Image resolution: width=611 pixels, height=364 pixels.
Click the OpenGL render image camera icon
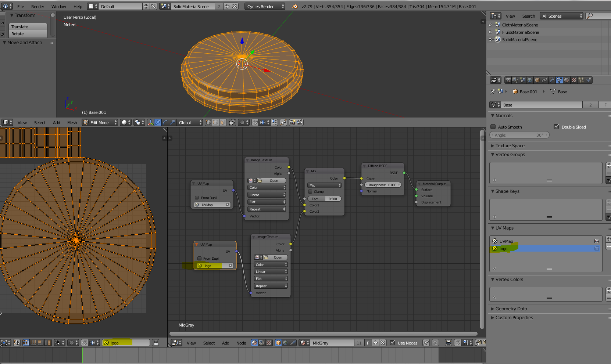[x=293, y=122]
